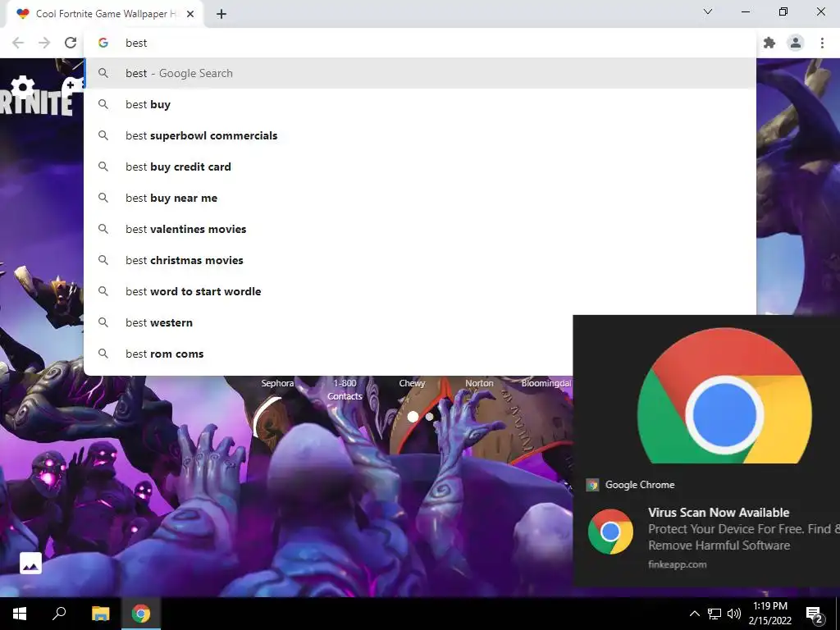The width and height of the screenshot is (840, 630).
Task: Choose "best buy near me" suggestion
Action: (x=420, y=198)
